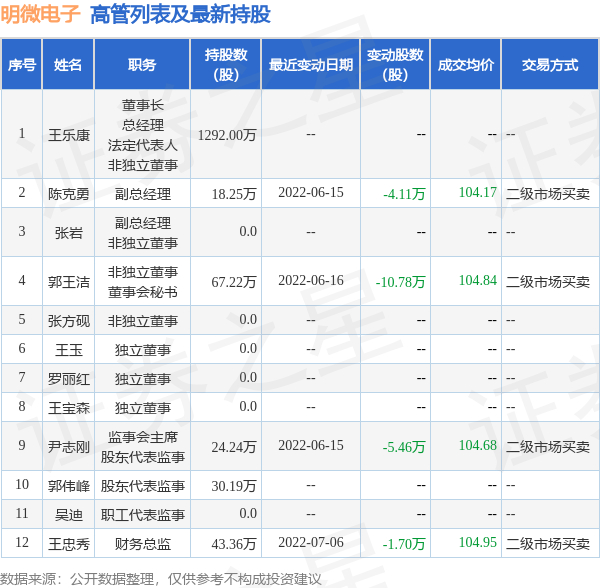The height and width of the screenshot is (588, 600).
Task: Click the 2022-07-06 date cell
Action: point(311,542)
